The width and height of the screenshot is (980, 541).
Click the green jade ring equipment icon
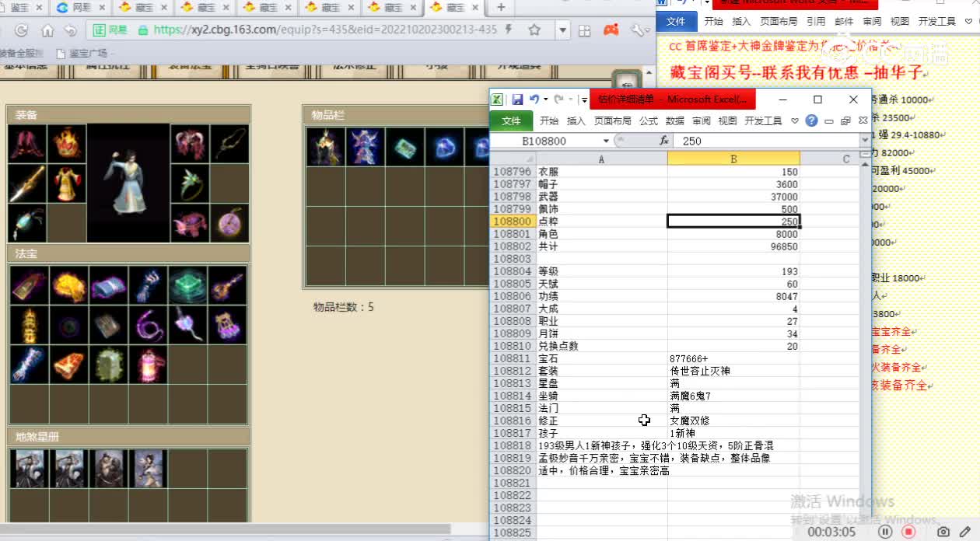click(x=190, y=183)
